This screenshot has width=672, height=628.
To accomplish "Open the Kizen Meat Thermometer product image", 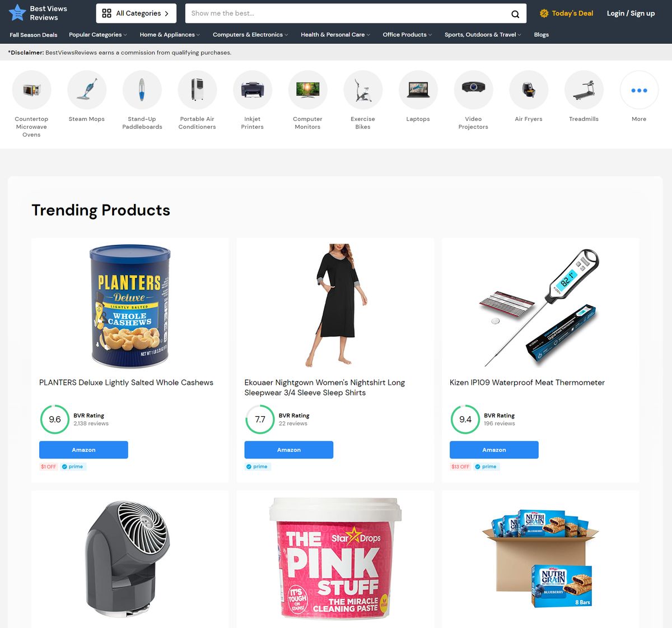I will [x=540, y=306].
